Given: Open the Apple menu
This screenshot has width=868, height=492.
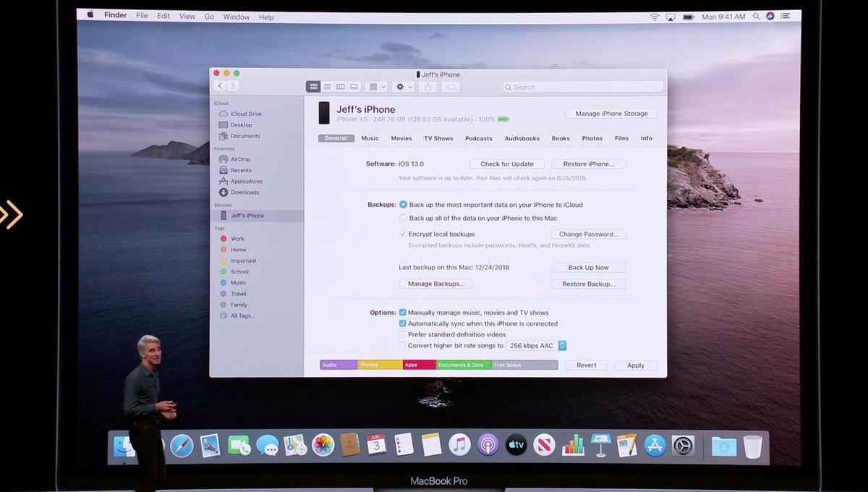Looking at the screenshot, I should [90, 15].
